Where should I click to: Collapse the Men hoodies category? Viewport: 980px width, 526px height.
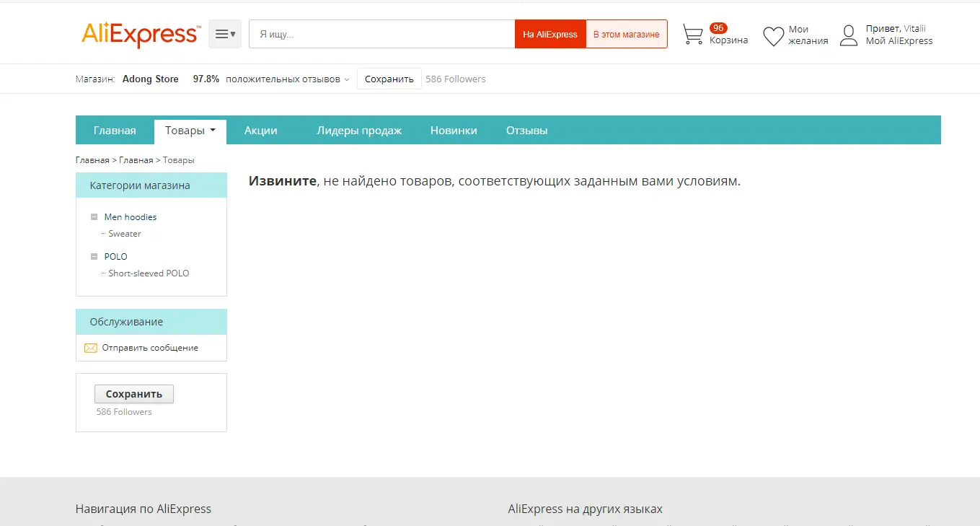(94, 217)
